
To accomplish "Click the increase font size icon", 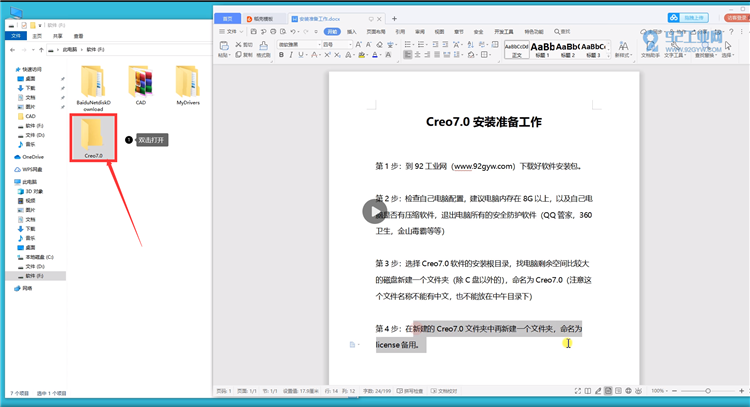I will point(358,44).
